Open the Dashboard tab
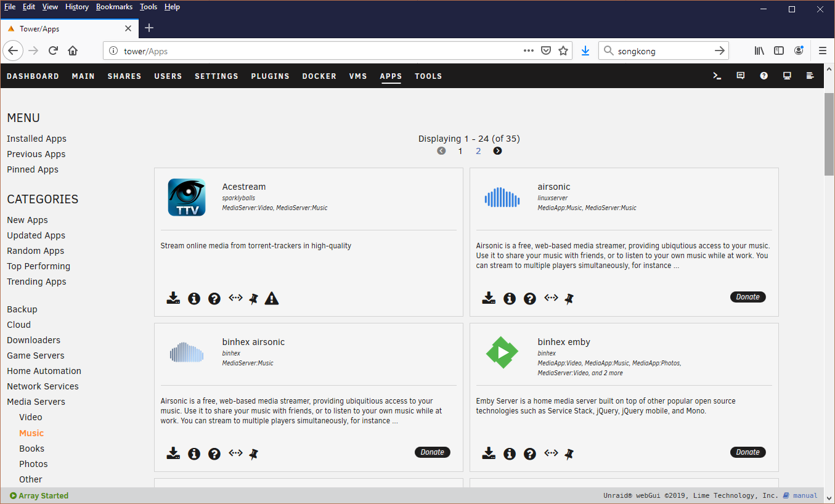Viewport: 835px width, 504px height. point(33,76)
